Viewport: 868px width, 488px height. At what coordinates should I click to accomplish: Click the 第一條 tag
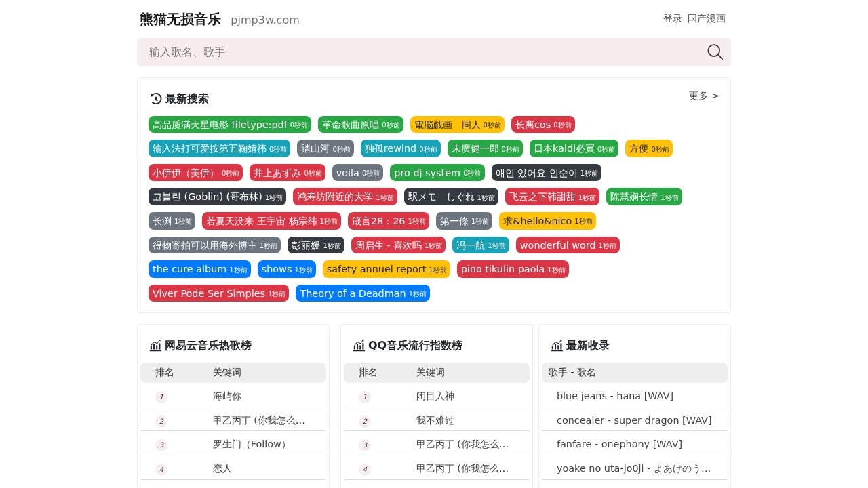tap(464, 221)
